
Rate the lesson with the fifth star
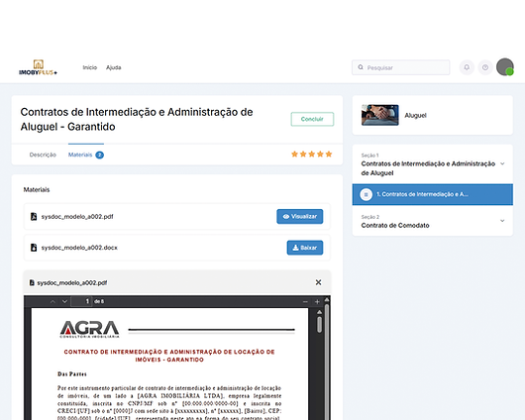(329, 155)
